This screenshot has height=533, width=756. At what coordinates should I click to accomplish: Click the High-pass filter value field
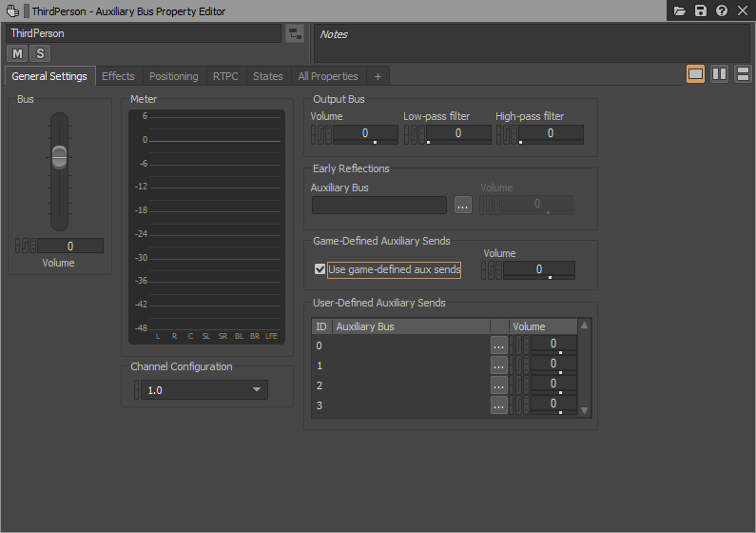[551, 134]
